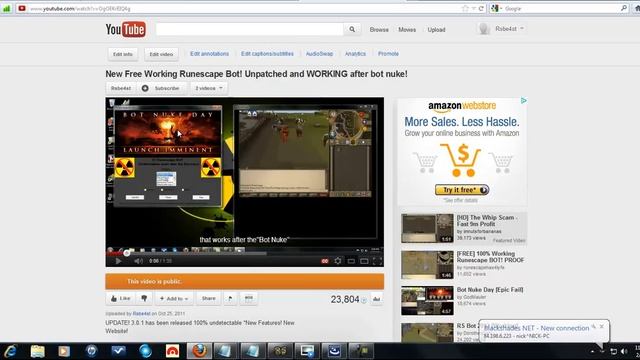Bookmark page with star icon
The height and width of the screenshot is (360, 640).
[464, 9]
